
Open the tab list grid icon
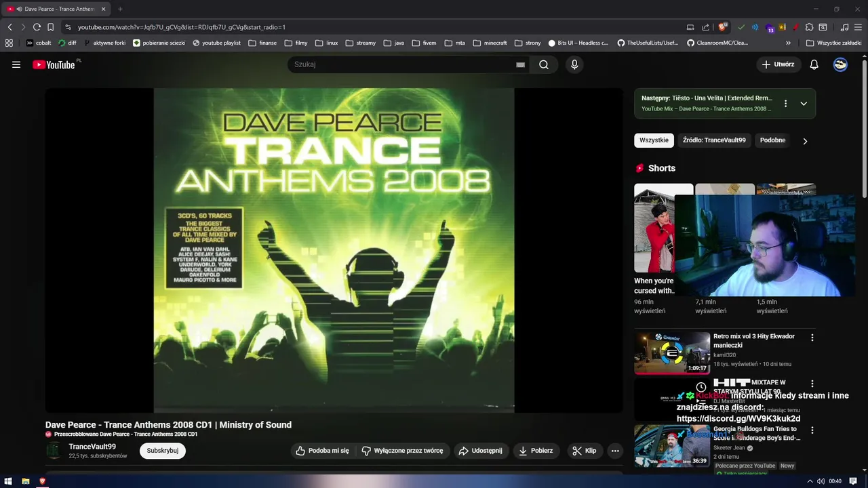point(9,43)
